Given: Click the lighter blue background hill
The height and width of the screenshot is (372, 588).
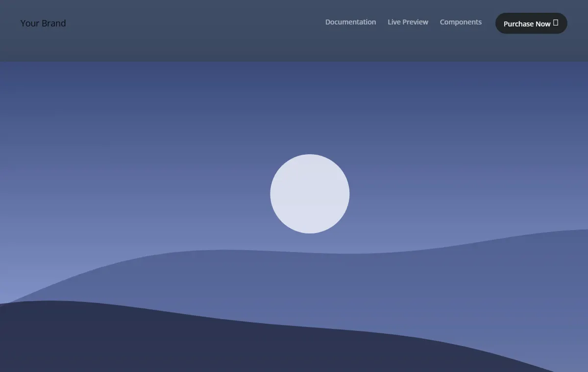Looking at the screenshot, I should pos(392,289).
